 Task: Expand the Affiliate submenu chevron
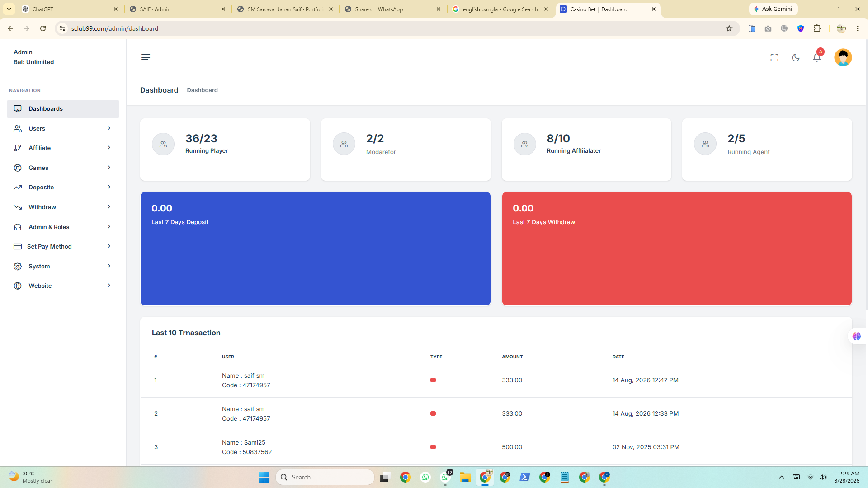109,148
